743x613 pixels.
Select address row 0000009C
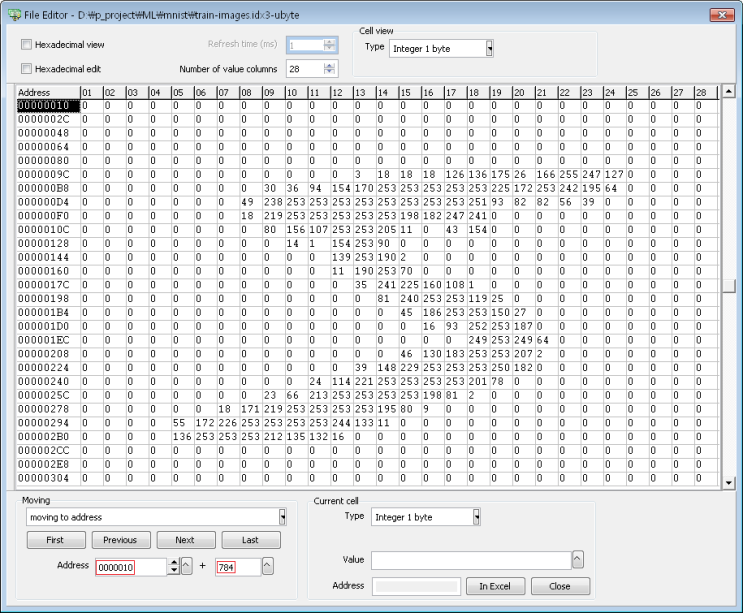pyautogui.click(x=48, y=174)
